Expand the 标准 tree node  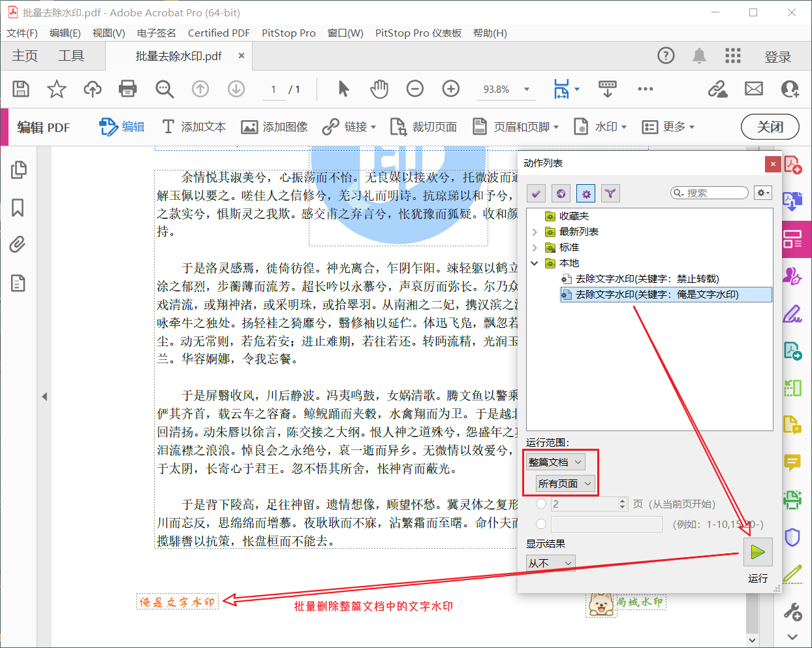535,248
